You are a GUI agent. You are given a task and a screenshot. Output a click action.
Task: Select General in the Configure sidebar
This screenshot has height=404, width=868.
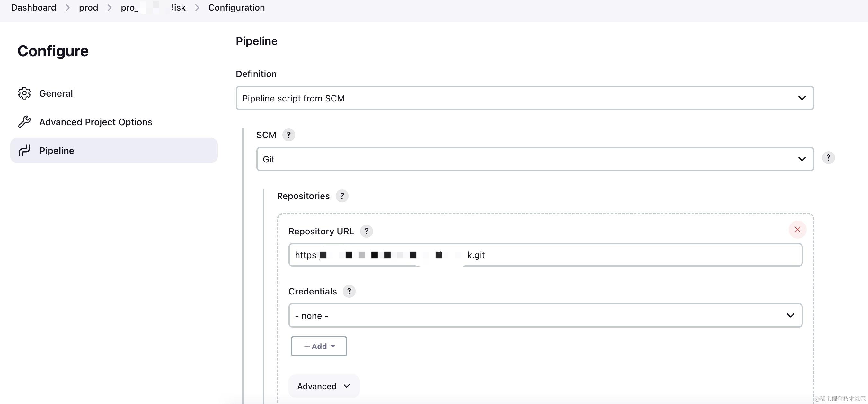coord(56,93)
